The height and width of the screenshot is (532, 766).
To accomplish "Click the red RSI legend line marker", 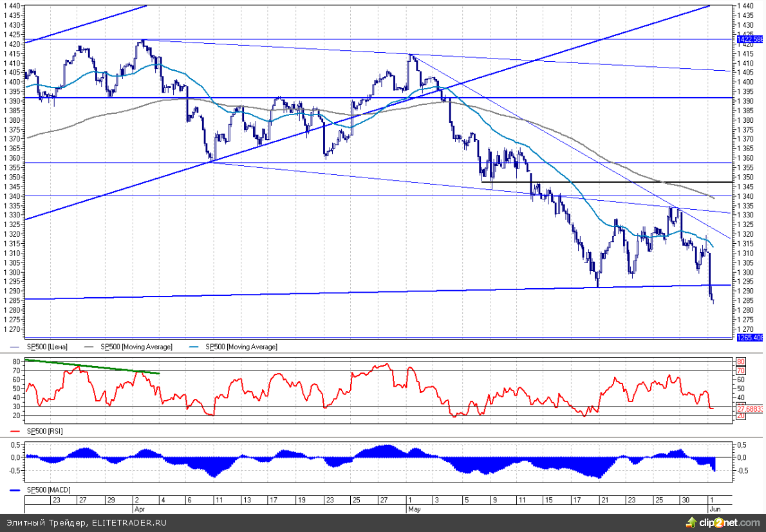I will pyautogui.click(x=15, y=430).
